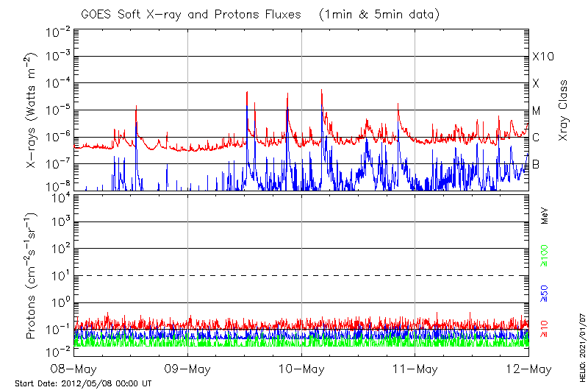Image resolution: width=588 pixels, height=390 pixels.
Task: Select the 'Protons' y-axis label
Action: coord(32,309)
